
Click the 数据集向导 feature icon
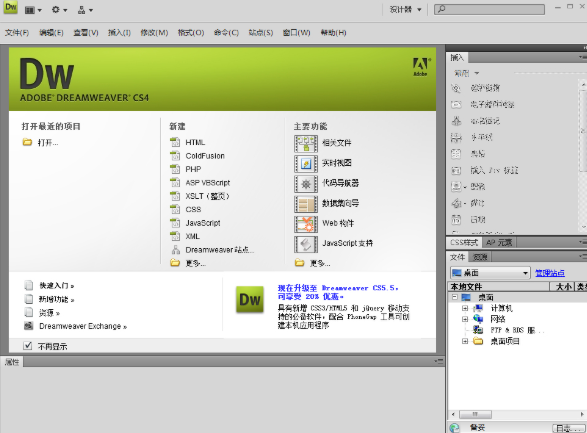coord(306,204)
